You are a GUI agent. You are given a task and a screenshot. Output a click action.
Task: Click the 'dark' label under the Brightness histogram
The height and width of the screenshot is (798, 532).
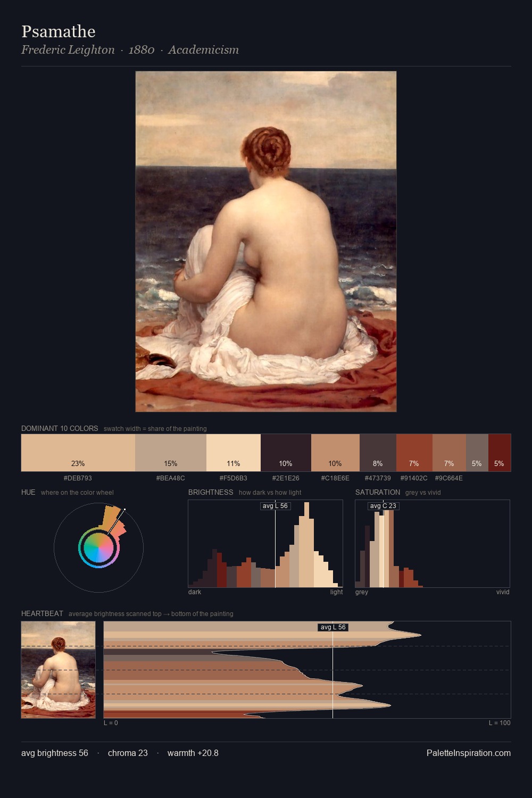click(195, 592)
